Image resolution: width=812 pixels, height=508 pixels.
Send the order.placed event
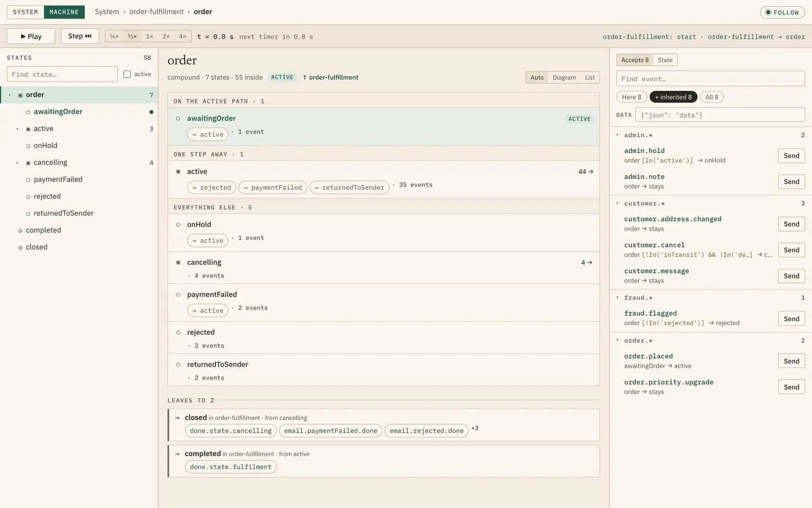click(x=791, y=361)
